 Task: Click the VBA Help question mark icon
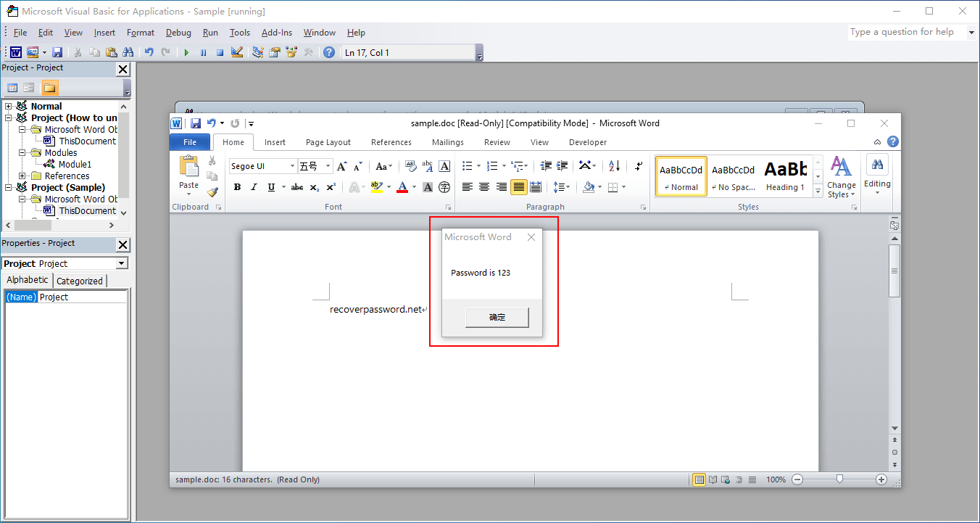[329, 52]
